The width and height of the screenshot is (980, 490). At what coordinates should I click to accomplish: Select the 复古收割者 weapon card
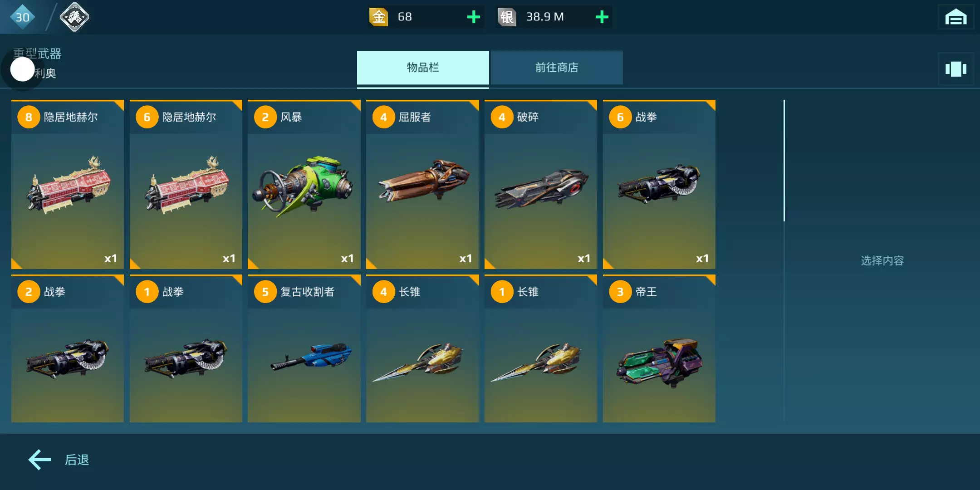pos(304,348)
